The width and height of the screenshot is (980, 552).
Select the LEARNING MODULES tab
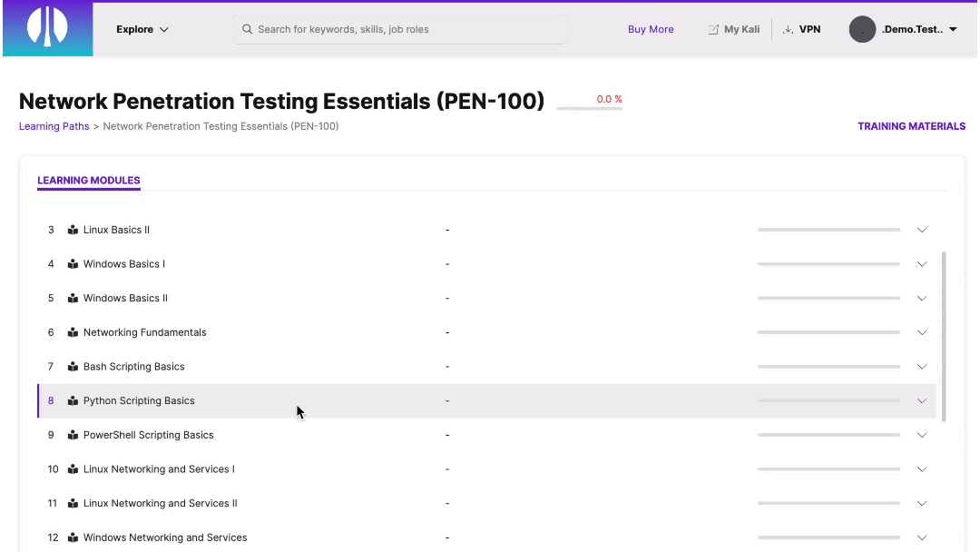tap(88, 181)
